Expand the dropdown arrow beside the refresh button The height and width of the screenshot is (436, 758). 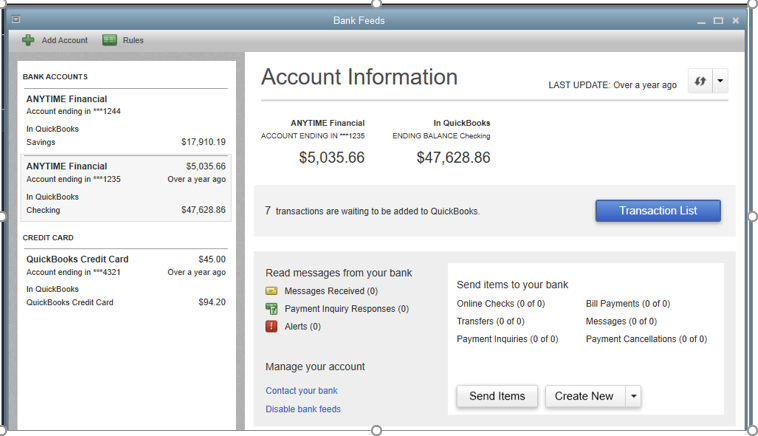720,83
